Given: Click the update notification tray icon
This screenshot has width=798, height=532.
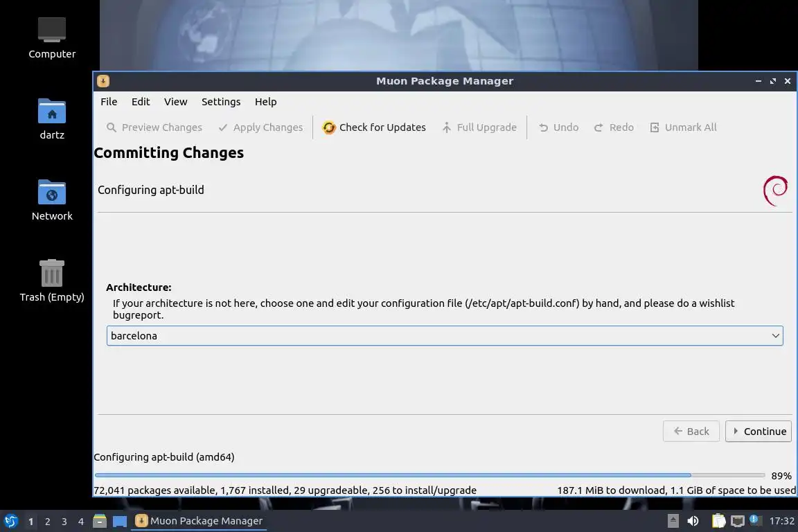Looking at the screenshot, I should [x=755, y=520].
